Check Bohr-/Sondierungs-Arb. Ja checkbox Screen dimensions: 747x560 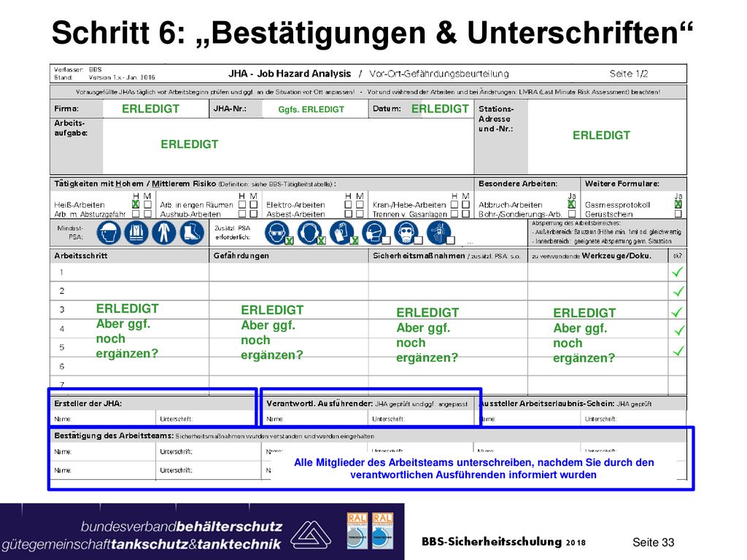pos(572,214)
